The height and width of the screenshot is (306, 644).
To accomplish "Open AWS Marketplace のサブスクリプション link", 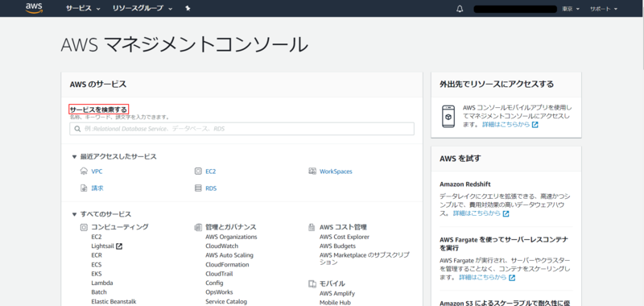I will click(x=365, y=258).
